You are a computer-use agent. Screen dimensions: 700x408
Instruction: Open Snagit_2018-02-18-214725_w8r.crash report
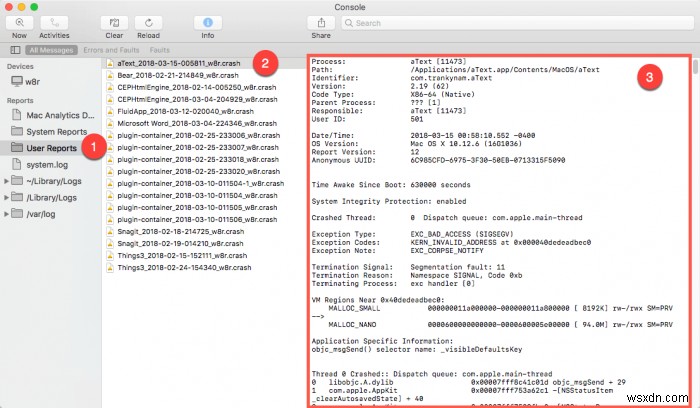(x=181, y=232)
